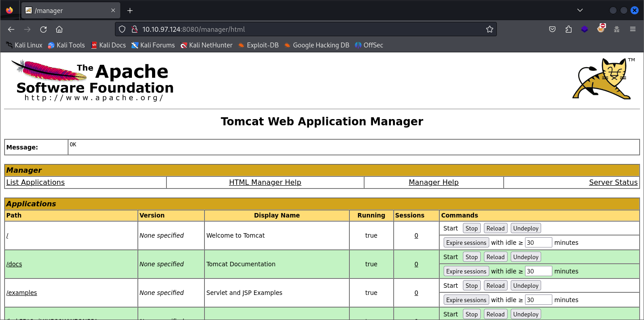The width and height of the screenshot is (644, 320).
Task: Open Manager Help link
Action: tap(434, 183)
